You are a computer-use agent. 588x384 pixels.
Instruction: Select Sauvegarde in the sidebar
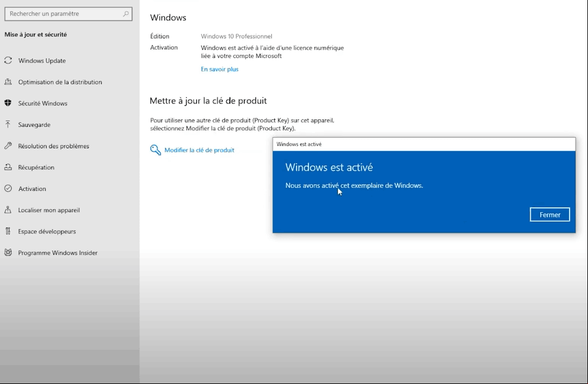(x=34, y=125)
